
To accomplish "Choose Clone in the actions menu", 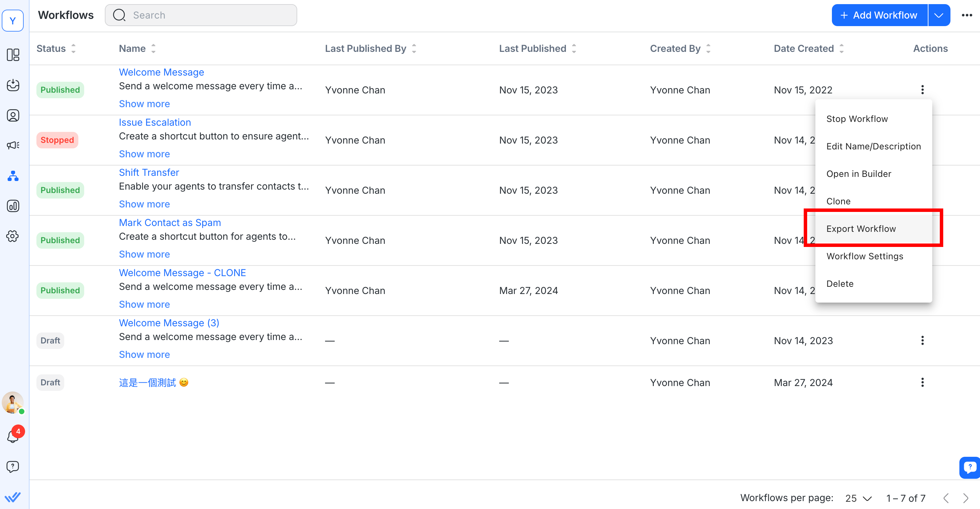I will click(x=838, y=201).
